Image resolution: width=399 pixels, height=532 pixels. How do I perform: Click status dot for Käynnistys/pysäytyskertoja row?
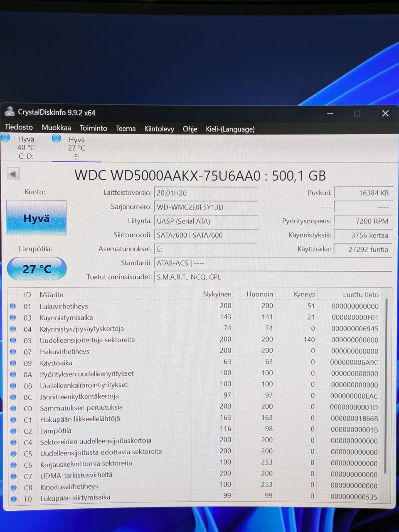(x=13, y=329)
